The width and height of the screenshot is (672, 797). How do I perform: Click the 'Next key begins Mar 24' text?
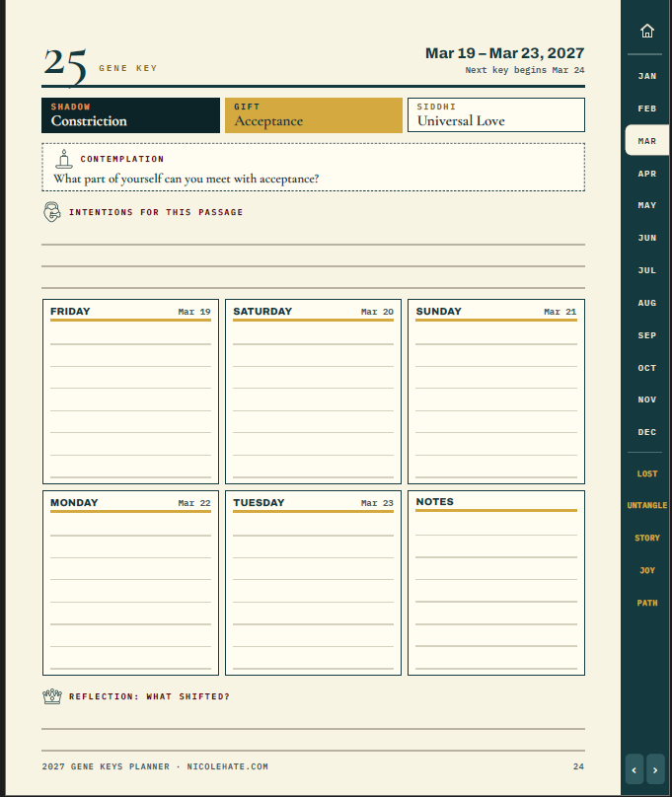coord(525,70)
